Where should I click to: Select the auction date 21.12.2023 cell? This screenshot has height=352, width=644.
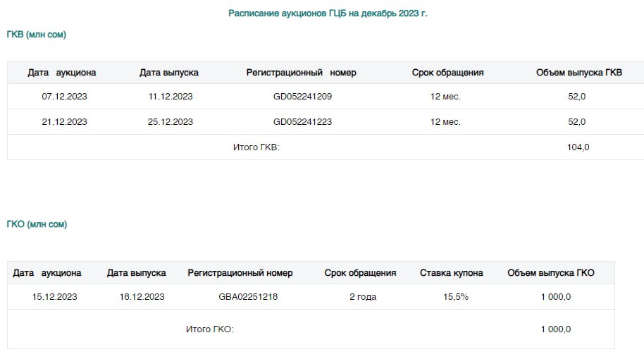[65, 122]
